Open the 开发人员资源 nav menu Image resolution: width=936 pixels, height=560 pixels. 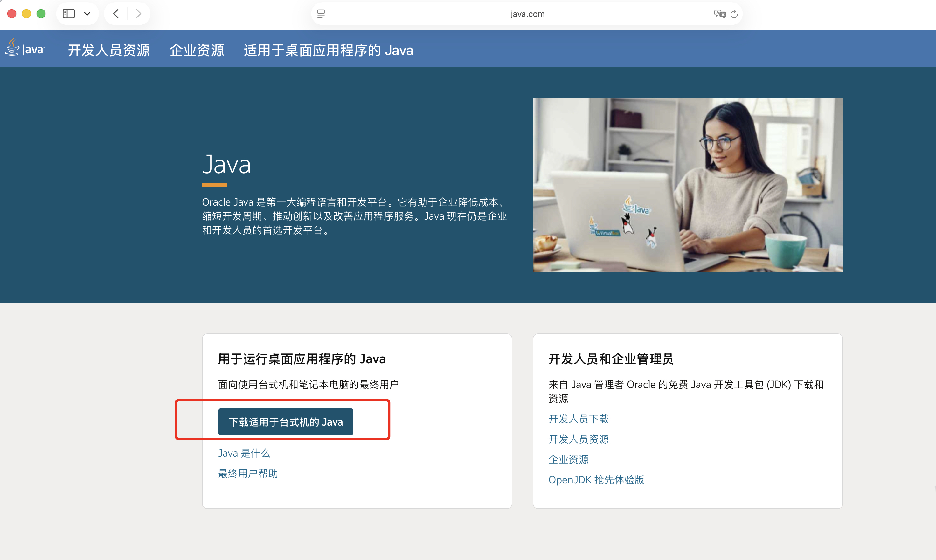[109, 50]
